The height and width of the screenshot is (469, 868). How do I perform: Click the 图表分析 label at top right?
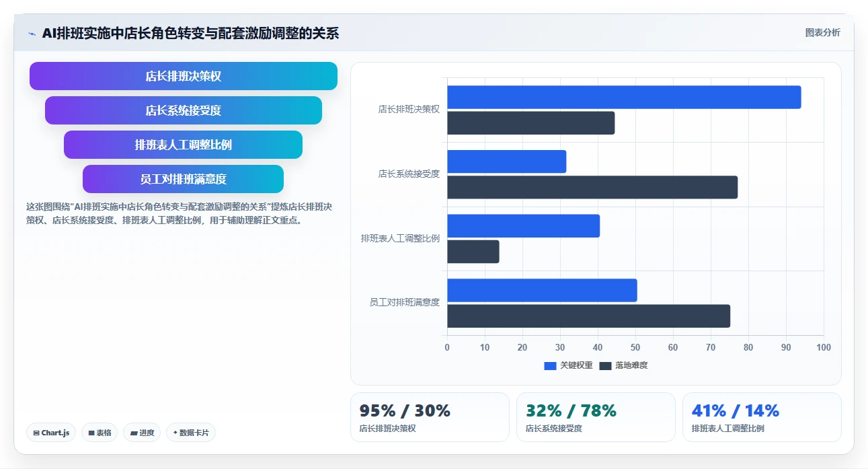(x=822, y=32)
